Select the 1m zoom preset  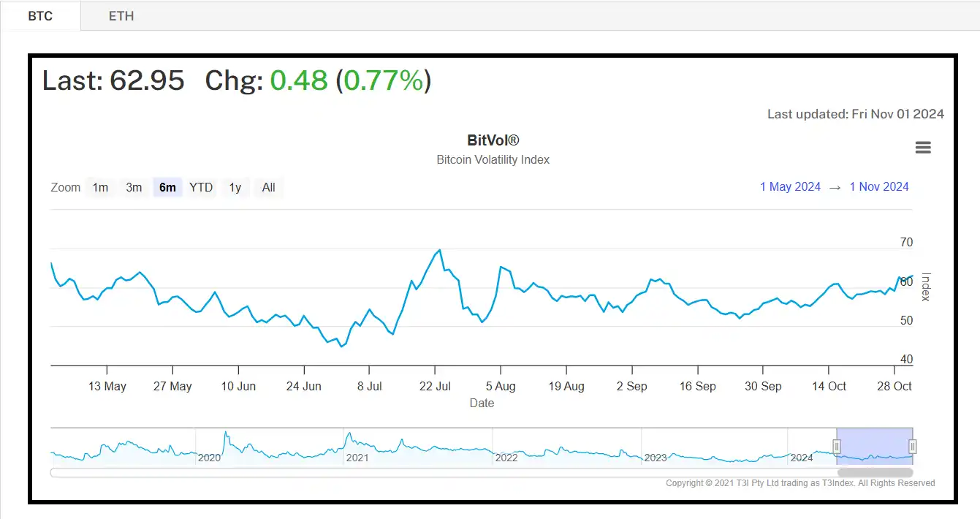pyautogui.click(x=100, y=187)
